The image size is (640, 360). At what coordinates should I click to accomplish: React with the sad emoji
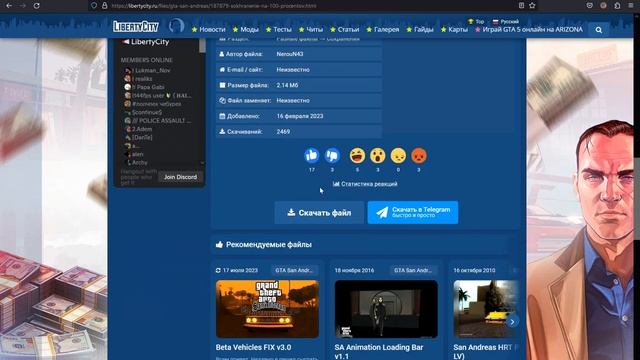click(x=398, y=156)
